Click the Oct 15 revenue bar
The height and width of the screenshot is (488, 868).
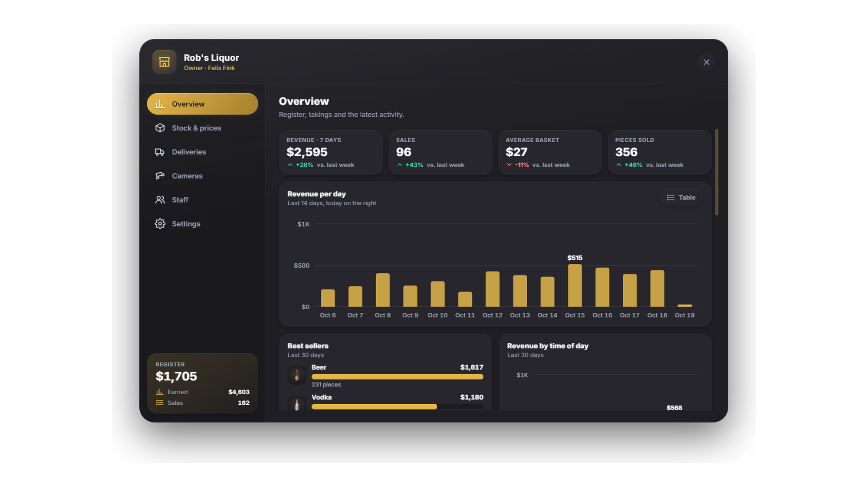tap(575, 285)
